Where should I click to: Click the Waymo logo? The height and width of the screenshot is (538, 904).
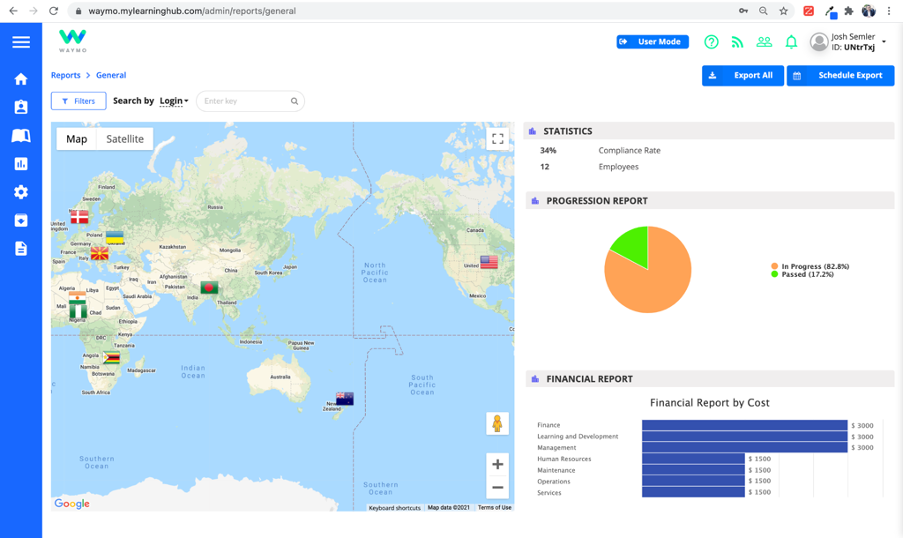pos(73,40)
